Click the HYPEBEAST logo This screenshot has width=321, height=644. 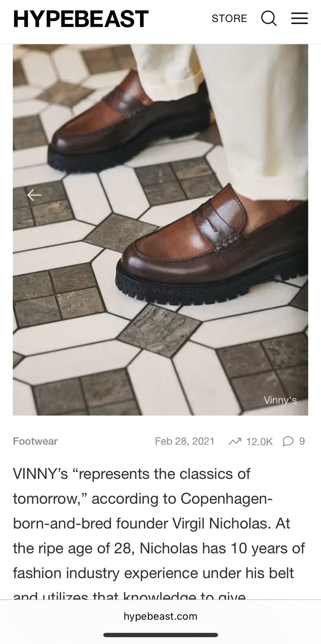[81, 18]
